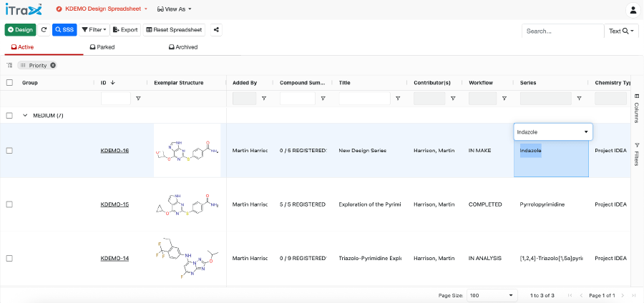The width and height of the screenshot is (644, 303).
Task: Switch to the Parked tab
Action: [102, 47]
